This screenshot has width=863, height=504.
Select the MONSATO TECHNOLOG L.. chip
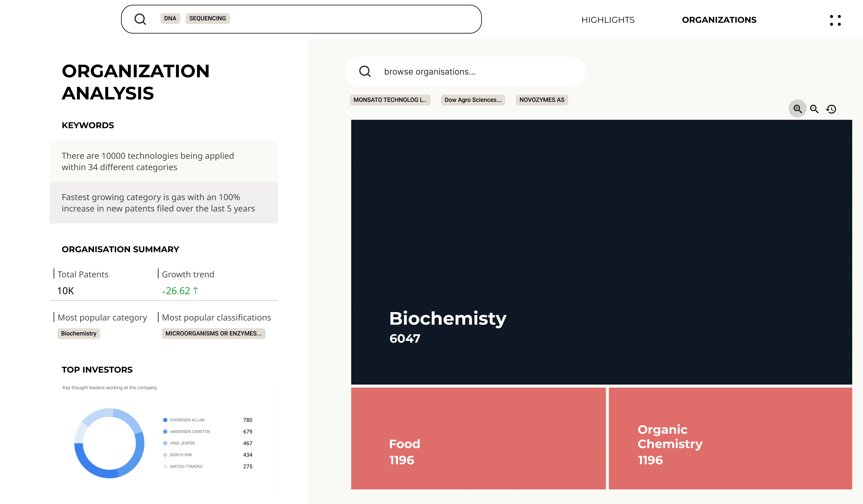coord(390,100)
